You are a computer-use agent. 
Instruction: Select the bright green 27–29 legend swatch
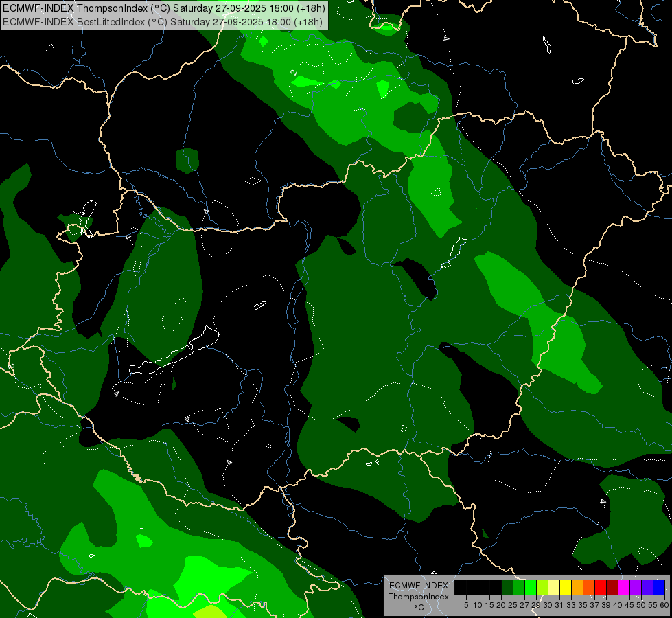tap(531, 588)
